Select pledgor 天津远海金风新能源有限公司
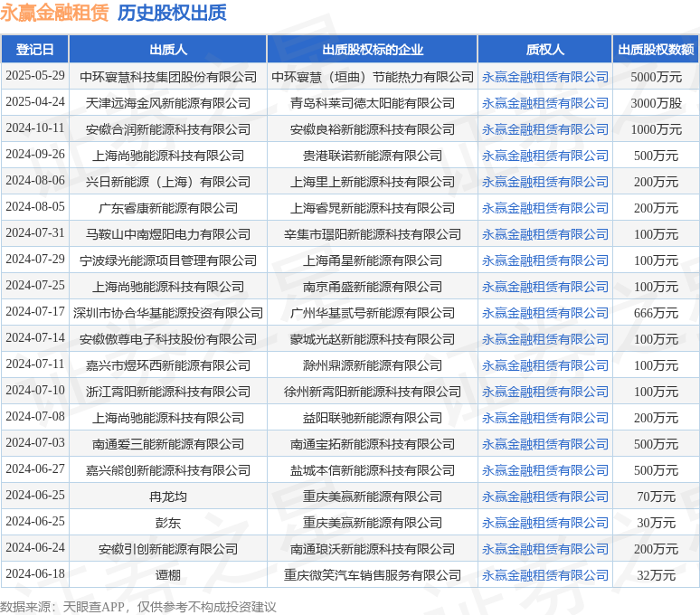 click(168, 103)
